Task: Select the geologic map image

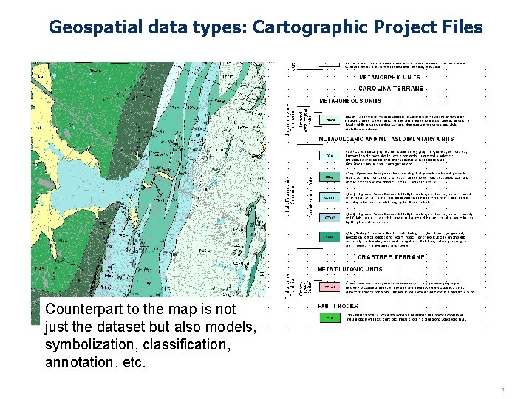Action: (149, 194)
